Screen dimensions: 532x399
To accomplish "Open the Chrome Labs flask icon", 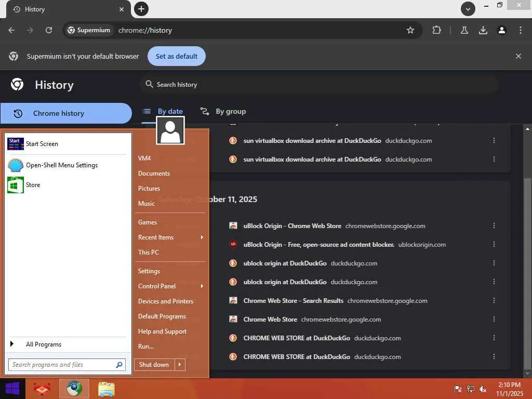I will (464, 30).
